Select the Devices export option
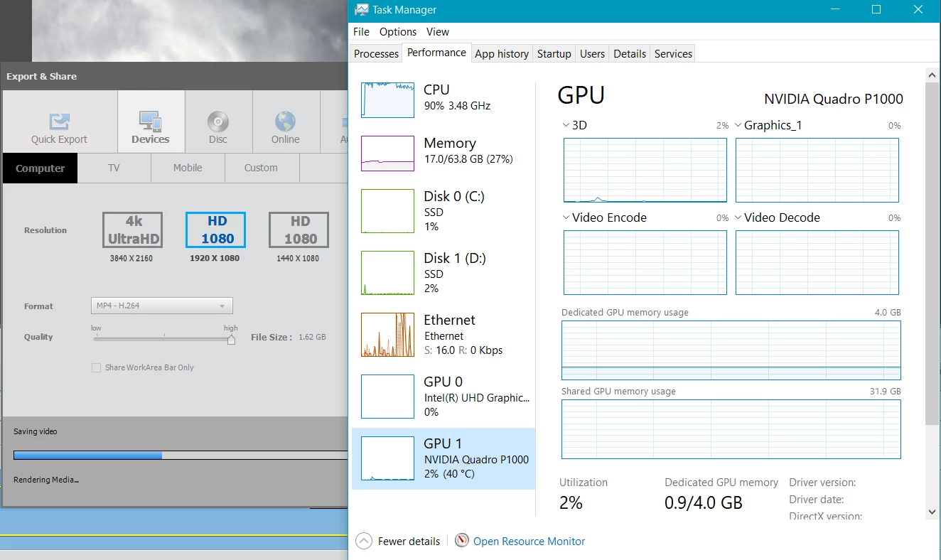The width and height of the screenshot is (941, 560). coord(151,122)
